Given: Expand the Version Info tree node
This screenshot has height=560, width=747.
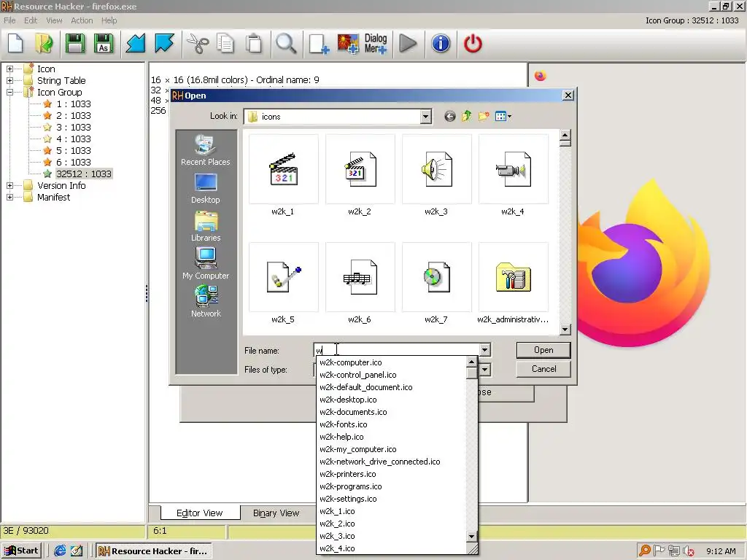Looking at the screenshot, I should 9,186.
